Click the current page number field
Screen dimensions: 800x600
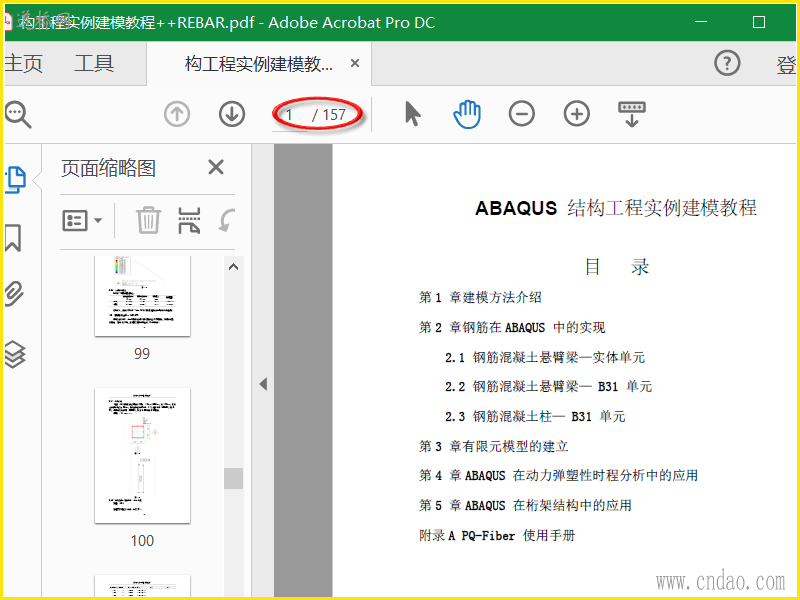coord(289,115)
